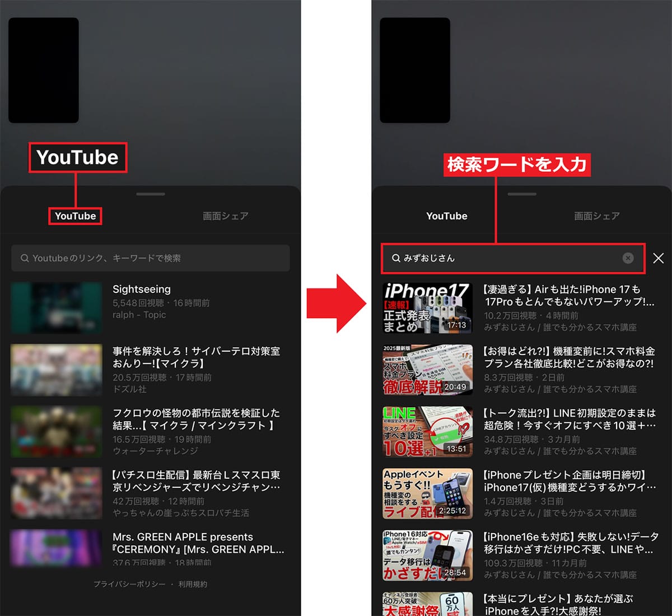
Task: Open the Sightseeing video thumbnail
Action: 57,308
